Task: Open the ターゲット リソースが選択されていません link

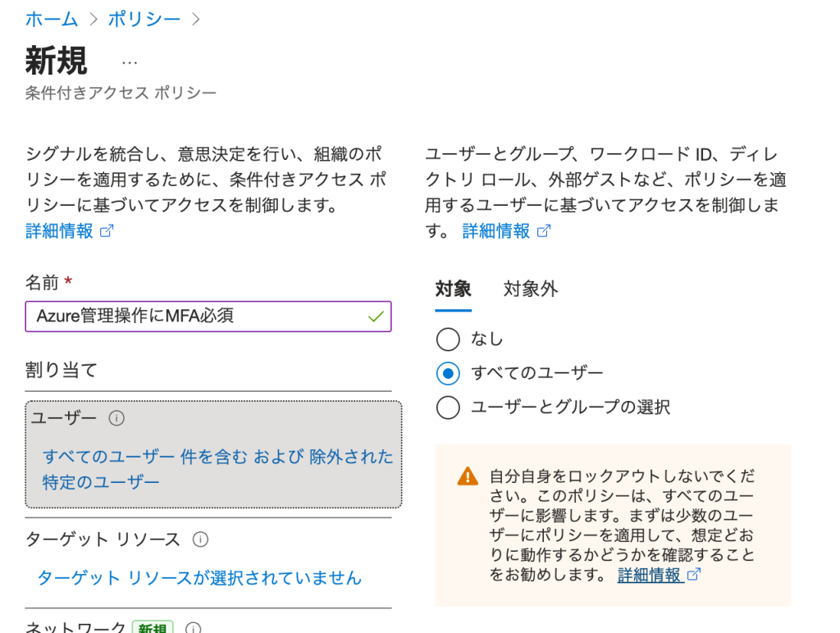Action: tap(199, 578)
